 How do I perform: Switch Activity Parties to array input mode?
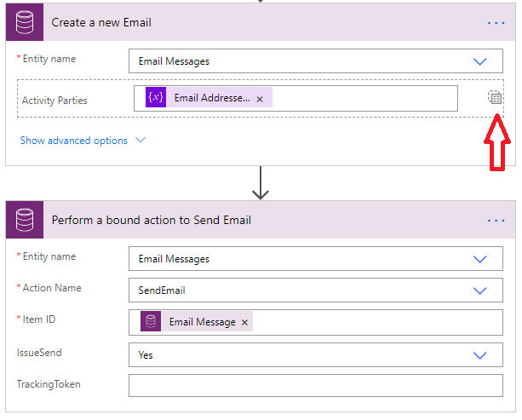[x=495, y=98]
